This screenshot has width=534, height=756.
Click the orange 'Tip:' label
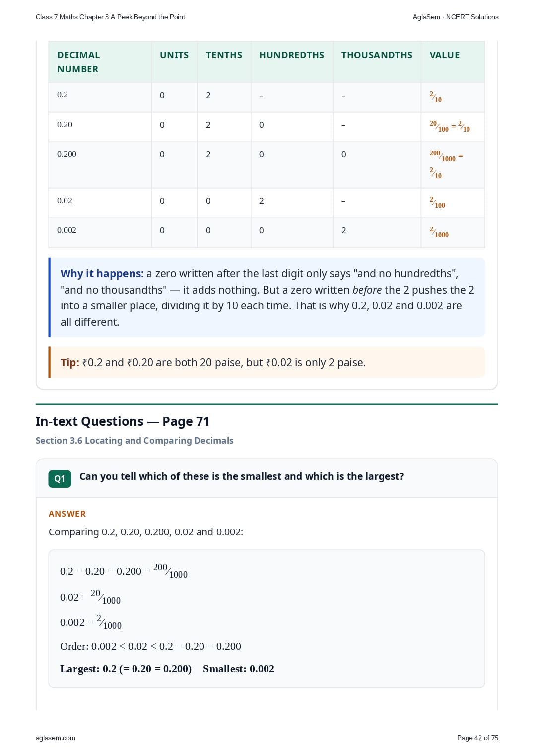[70, 363]
